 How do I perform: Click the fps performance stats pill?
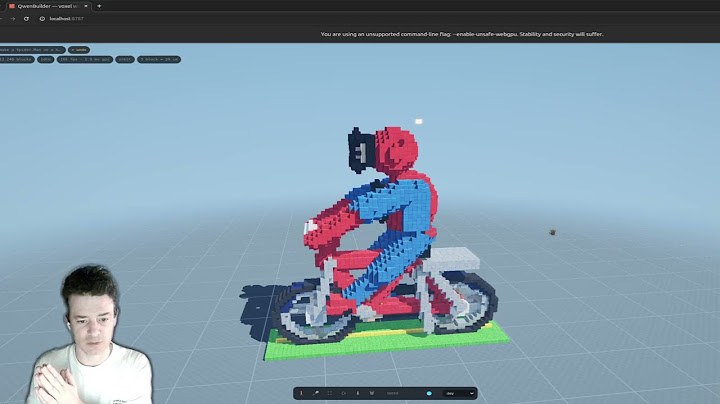(x=85, y=59)
